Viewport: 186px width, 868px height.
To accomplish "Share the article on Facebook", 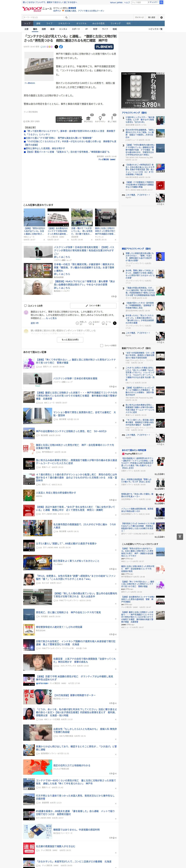I will (x=61, y=47).
